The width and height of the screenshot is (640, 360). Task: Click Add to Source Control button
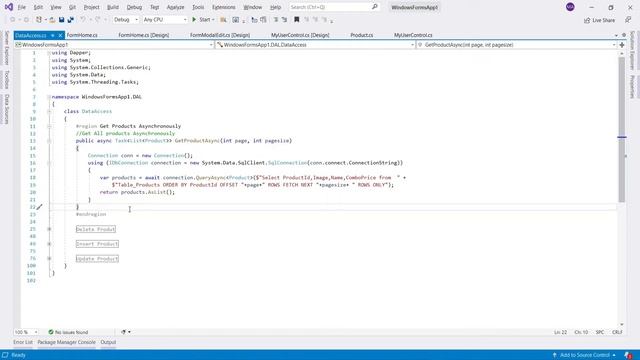(x=584, y=355)
